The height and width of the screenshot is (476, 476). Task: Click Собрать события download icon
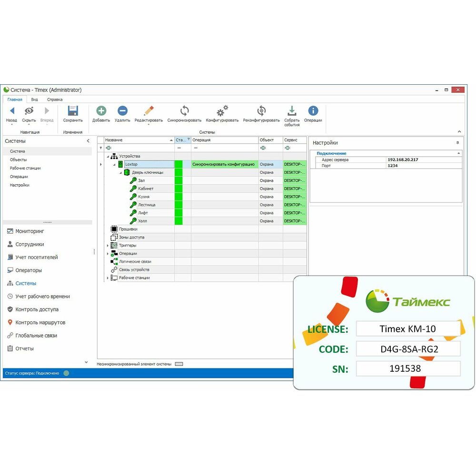click(292, 111)
